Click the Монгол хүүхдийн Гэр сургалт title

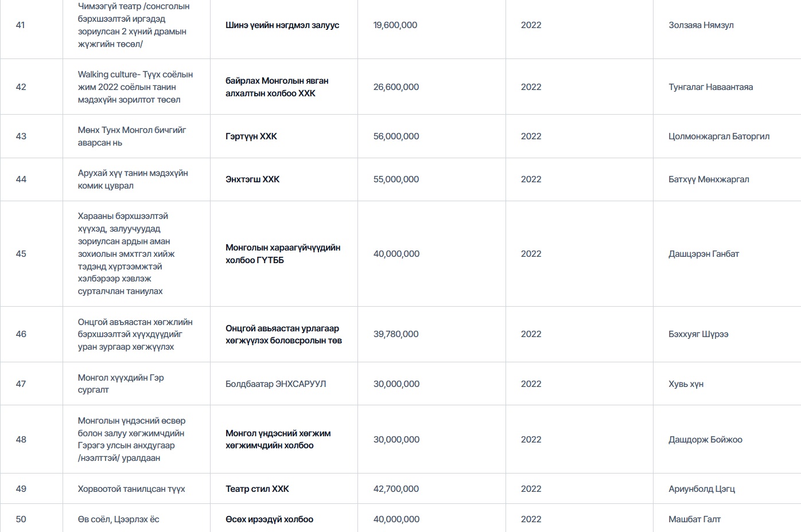121,384
